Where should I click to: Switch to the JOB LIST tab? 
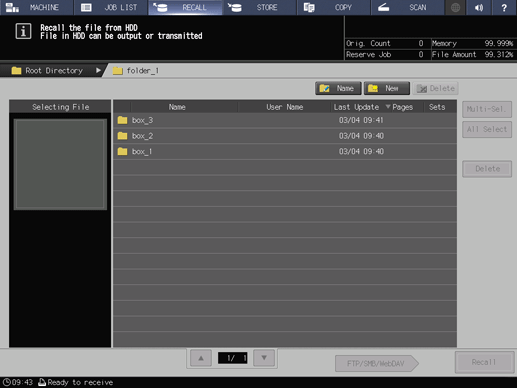(x=111, y=7)
